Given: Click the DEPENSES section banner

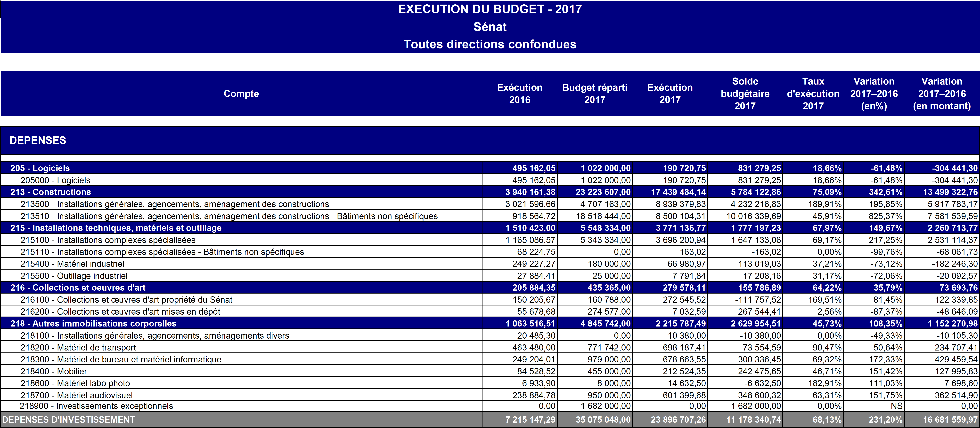Looking at the screenshot, I should tap(38, 140).
